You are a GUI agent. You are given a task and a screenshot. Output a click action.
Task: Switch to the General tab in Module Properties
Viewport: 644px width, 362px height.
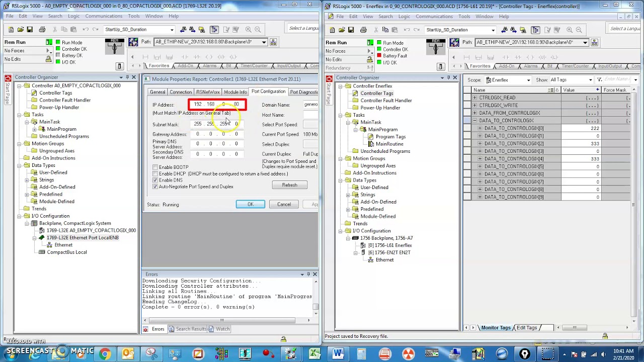157,92
